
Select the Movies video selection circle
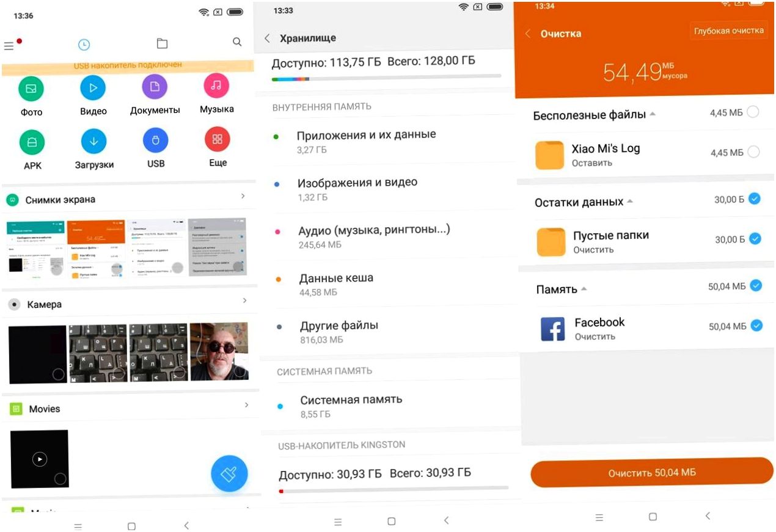coord(60,479)
